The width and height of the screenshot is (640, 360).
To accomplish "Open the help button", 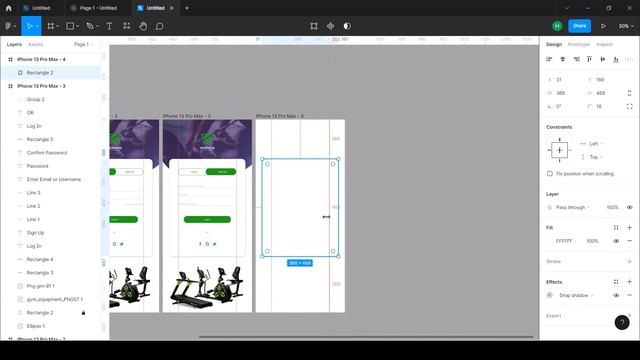I will pos(622,322).
